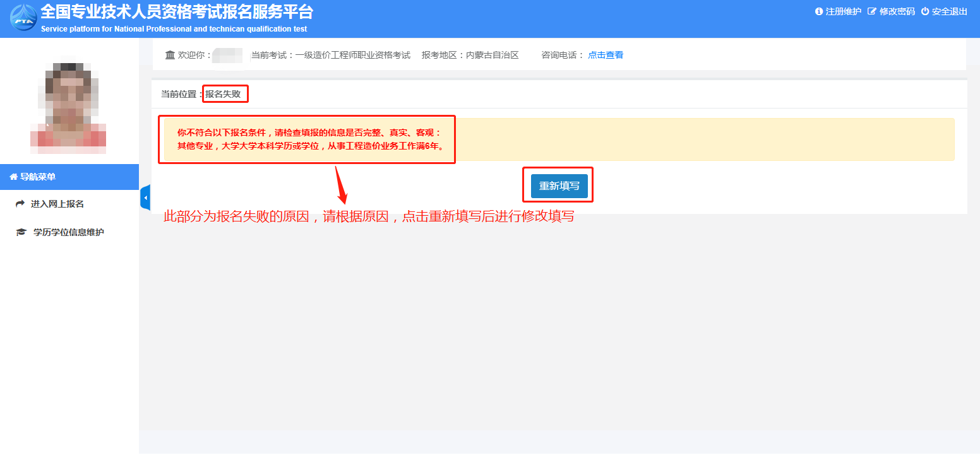Click the 修改密码 text link

(x=897, y=11)
